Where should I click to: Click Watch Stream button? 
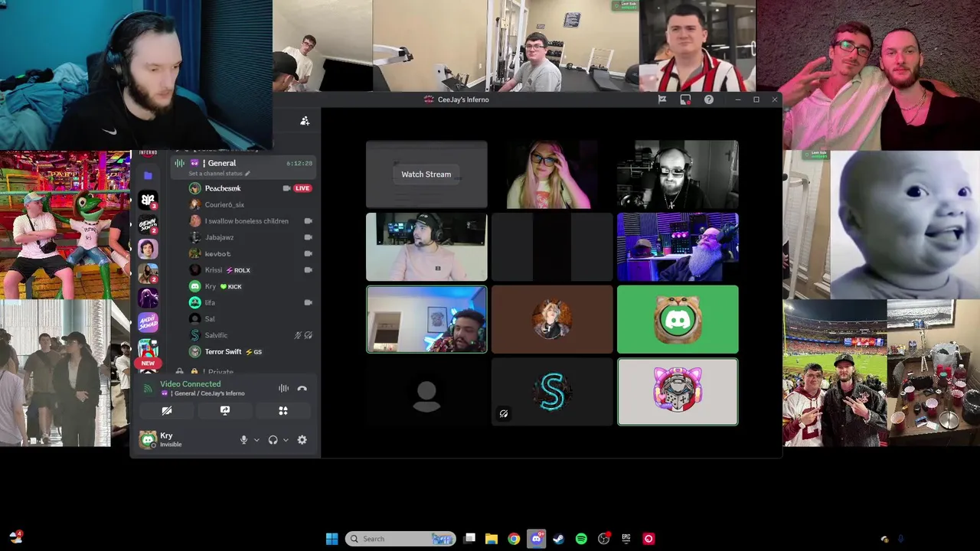[x=426, y=174]
